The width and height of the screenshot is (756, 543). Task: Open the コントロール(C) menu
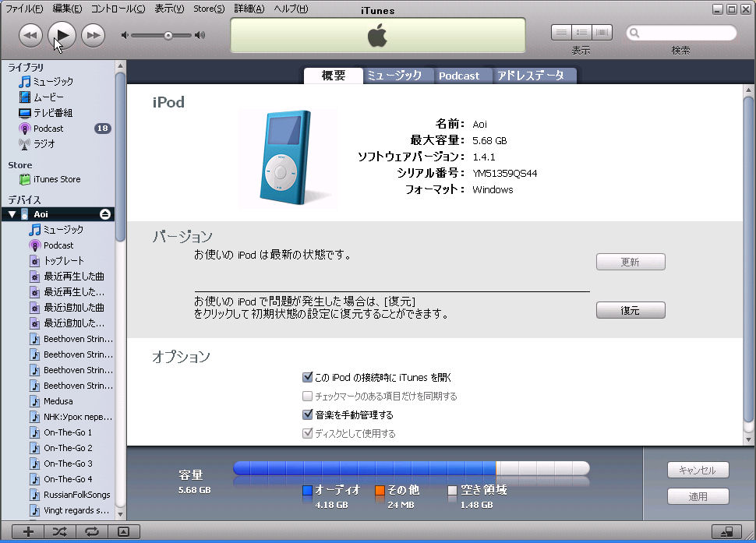118,9
